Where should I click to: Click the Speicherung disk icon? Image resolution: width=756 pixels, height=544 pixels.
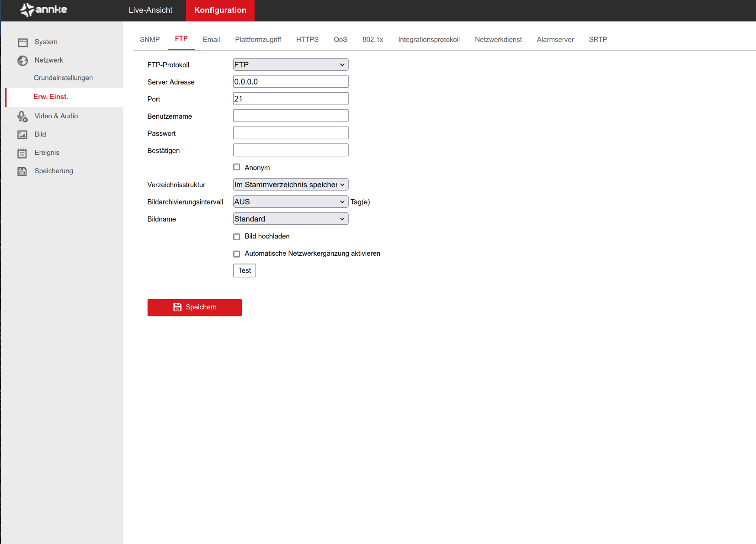click(x=22, y=171)
